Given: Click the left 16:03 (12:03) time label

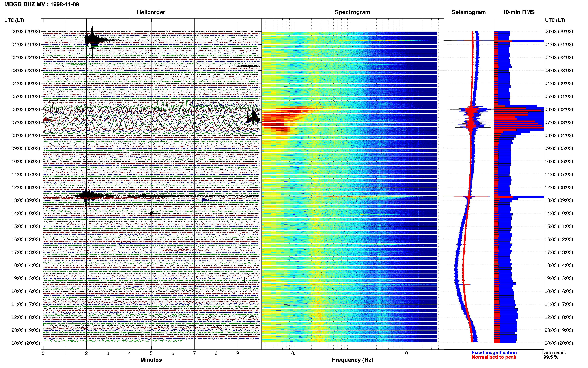Looking at the screenshot, I should 26,239.
